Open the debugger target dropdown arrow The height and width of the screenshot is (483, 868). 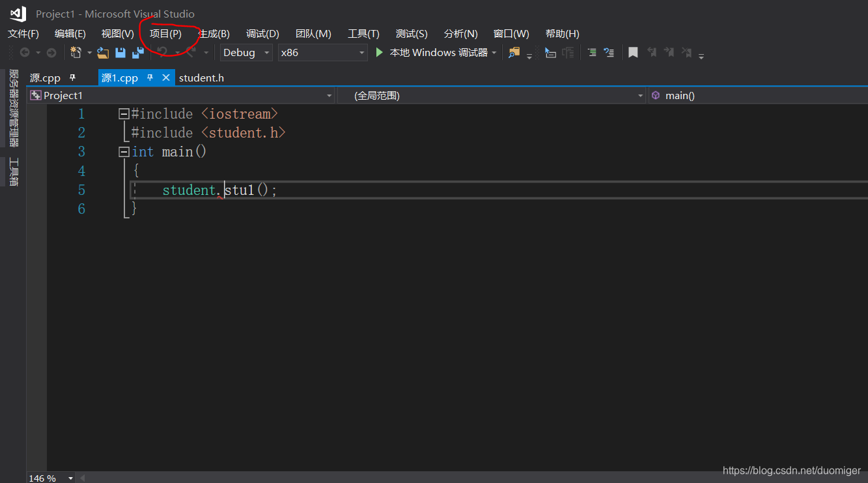pos(494,53)
